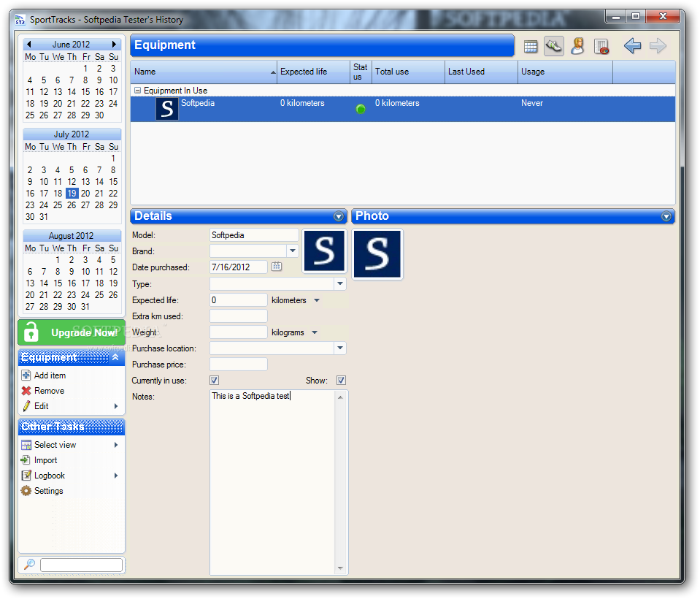Click the Softpedia S icon in equipment row

coord(166,109)
